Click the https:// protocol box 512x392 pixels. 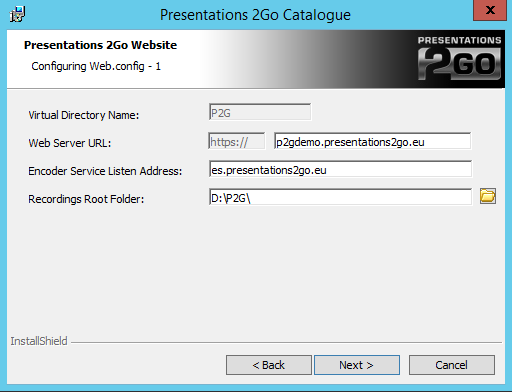237,141
